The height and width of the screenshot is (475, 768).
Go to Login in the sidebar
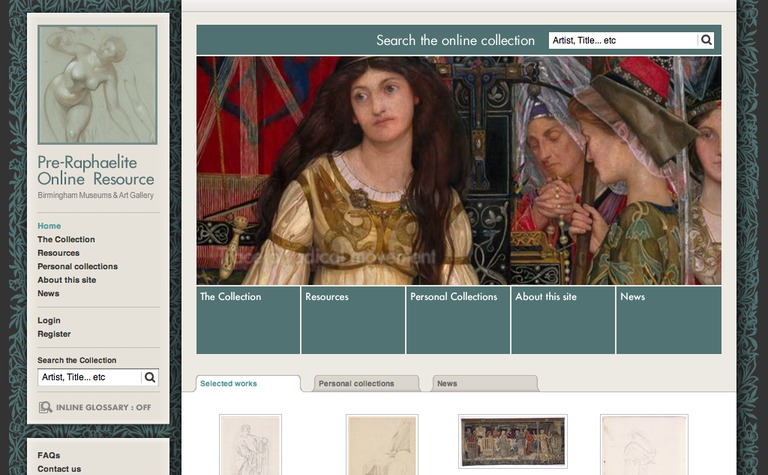[49, 321]
